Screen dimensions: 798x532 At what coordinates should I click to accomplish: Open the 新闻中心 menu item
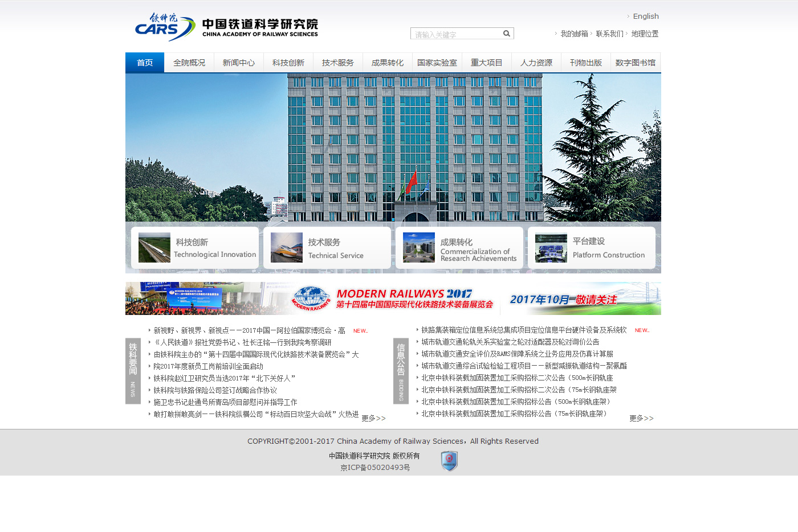point(239,63)
